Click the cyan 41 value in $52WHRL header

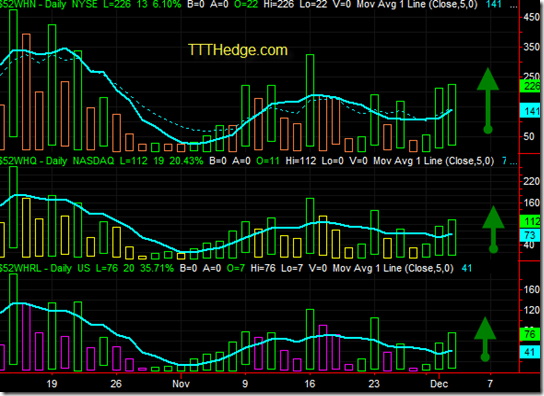(x=467, y=268)
